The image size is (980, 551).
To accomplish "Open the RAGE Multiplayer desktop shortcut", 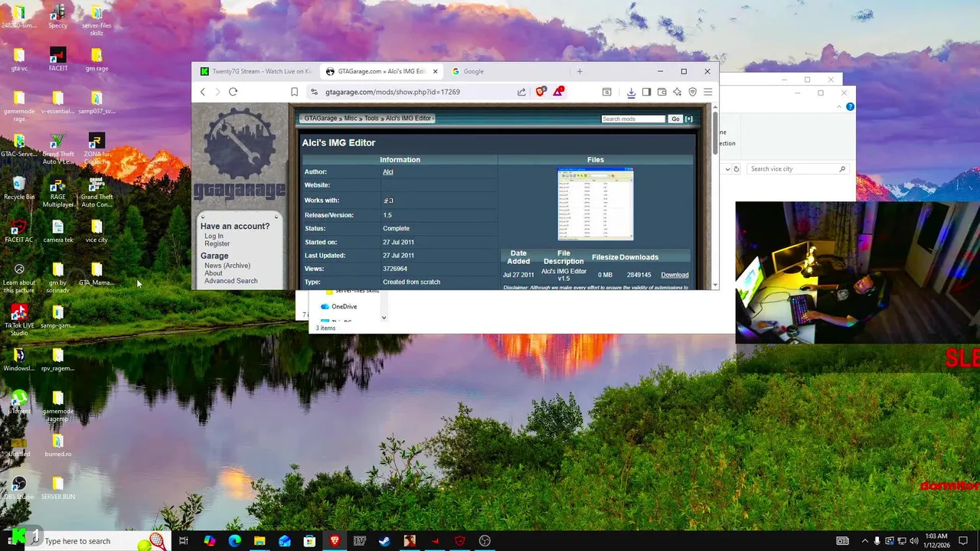I will click(x=57, y=191).
